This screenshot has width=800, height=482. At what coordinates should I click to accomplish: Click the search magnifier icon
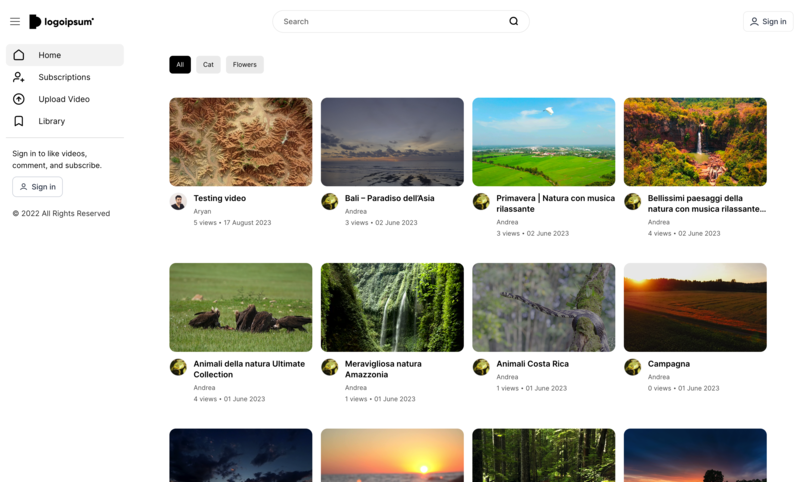click(x=513, y=21)
